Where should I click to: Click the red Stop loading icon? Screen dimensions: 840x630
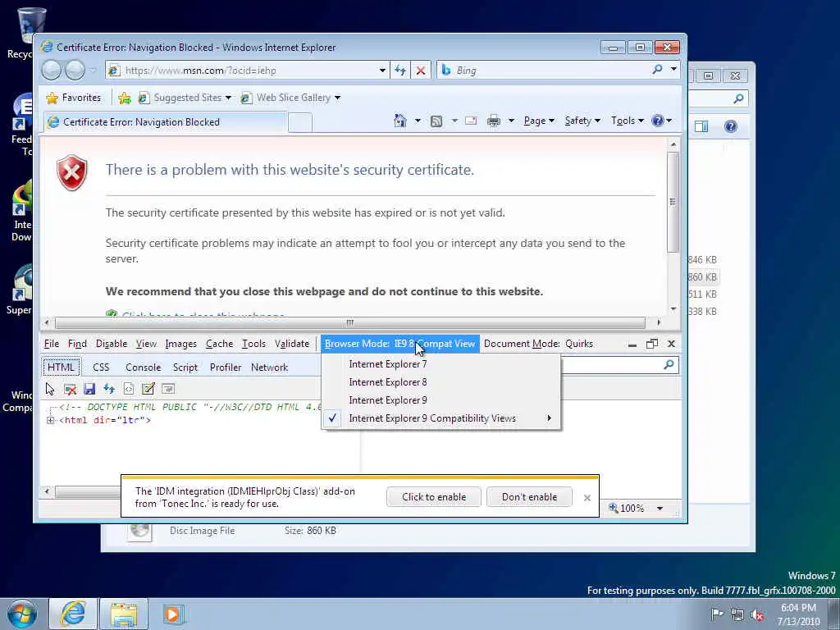tap(421, 71)
